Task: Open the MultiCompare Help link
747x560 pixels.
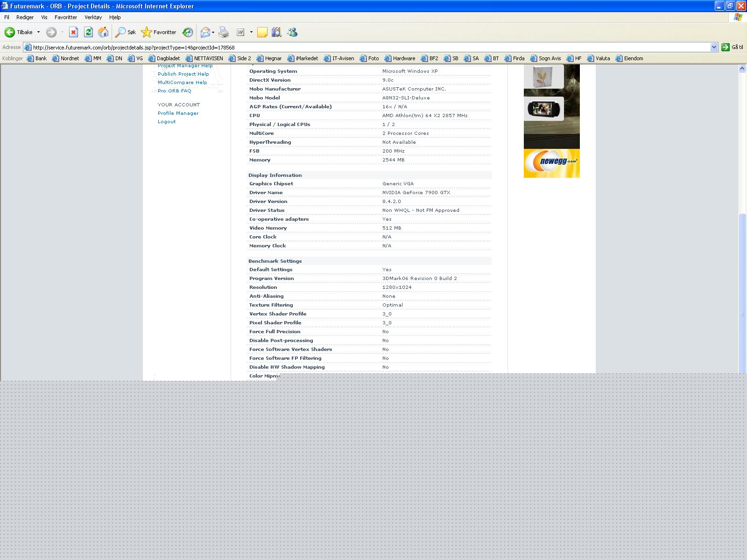Action: pos(182,83)
